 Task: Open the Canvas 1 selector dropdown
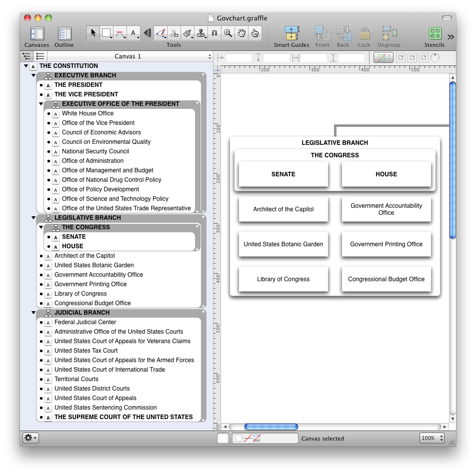point(128,56)
